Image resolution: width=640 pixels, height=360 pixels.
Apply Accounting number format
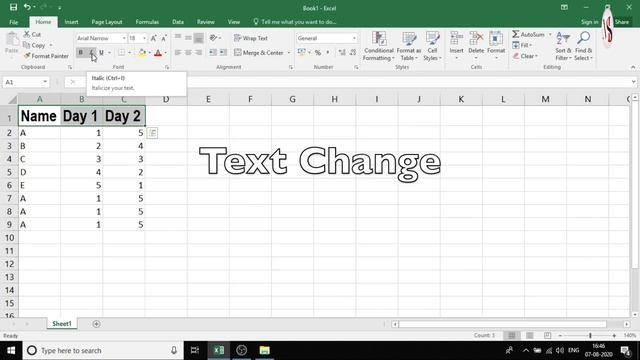click(302, 52)
